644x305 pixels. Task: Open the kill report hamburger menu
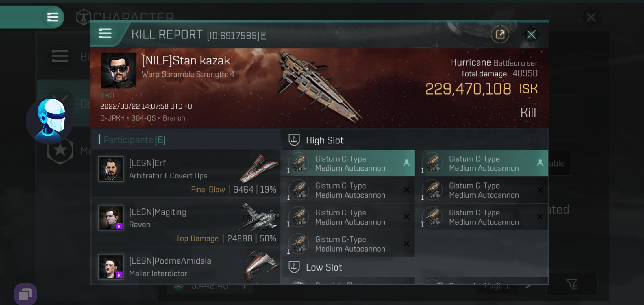pyautogui.click(x=105, y=34)
